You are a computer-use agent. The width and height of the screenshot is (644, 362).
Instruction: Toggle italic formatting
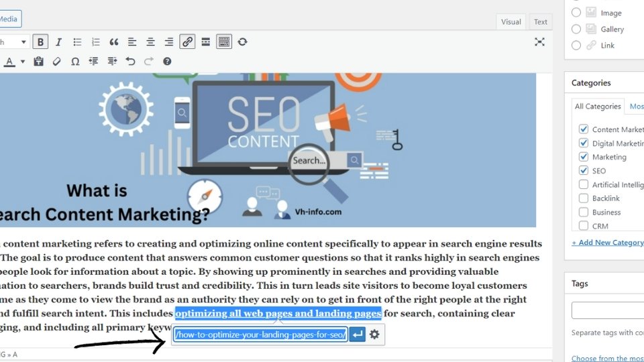(58, 42)
